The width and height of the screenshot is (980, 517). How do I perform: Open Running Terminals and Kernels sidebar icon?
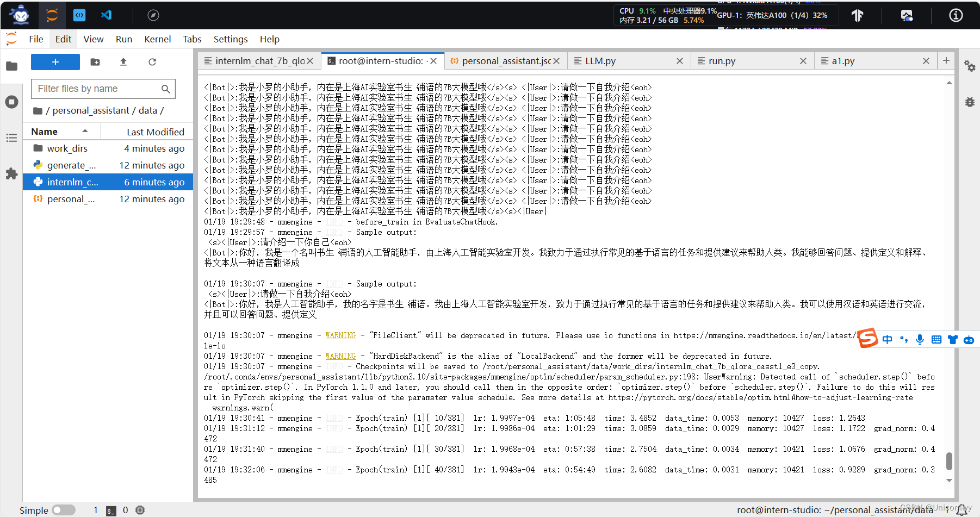click(x=11, y=102)
